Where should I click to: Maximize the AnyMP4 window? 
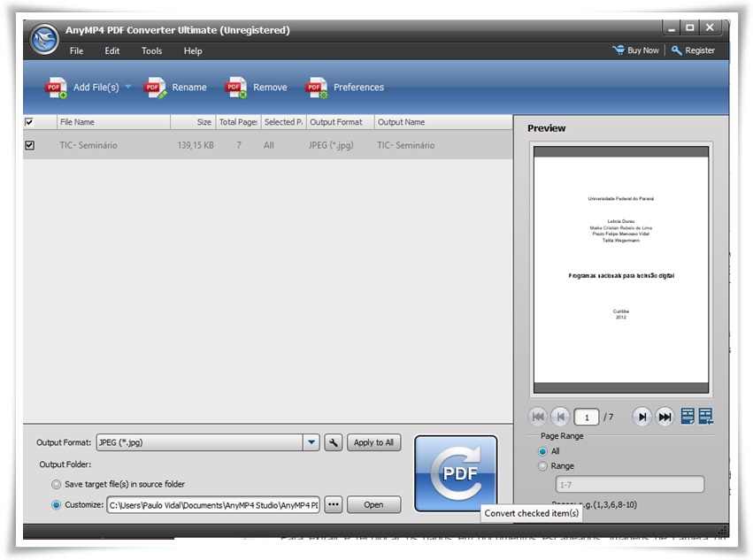pos(689,27)
